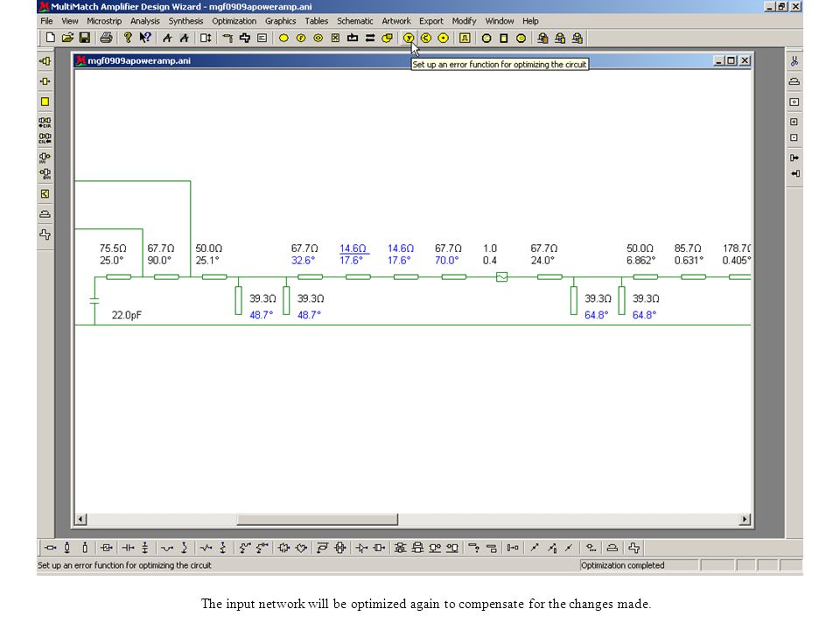The width and height of the screenshot is (840, 630).
Task: Click the blue 70.0° line length value
Action: pos(447,261)
